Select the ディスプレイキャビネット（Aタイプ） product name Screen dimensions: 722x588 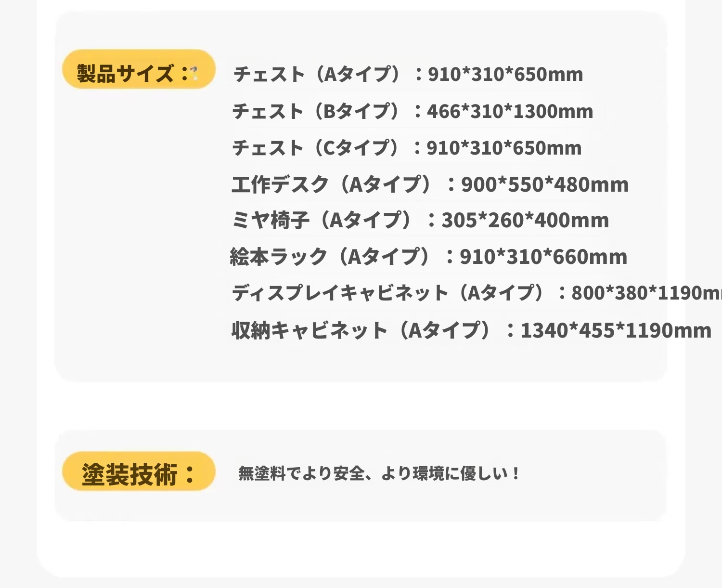(x=389, y=293)
